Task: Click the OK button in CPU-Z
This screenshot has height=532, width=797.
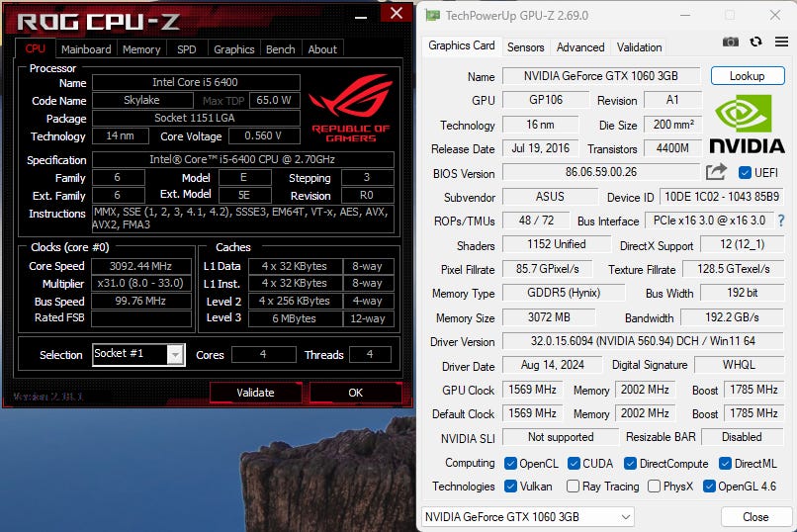Action: (x=355, y=393)
